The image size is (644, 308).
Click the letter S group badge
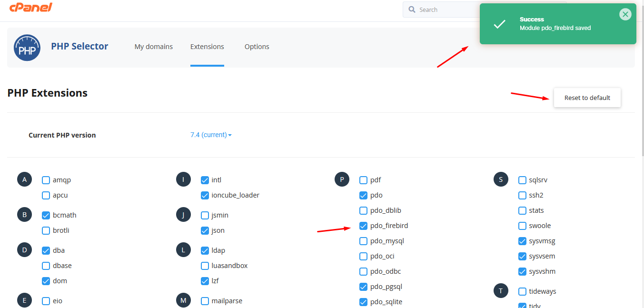click(501, 179)
